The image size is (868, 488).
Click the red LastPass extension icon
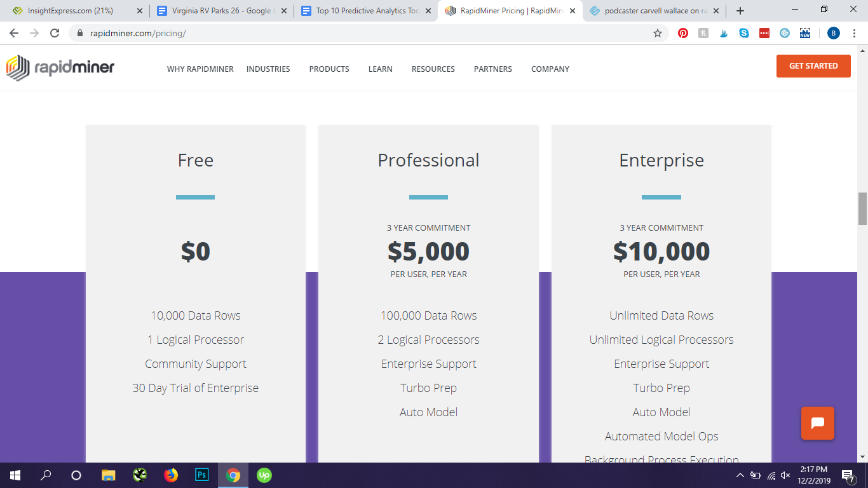click(x=764, y=33)
